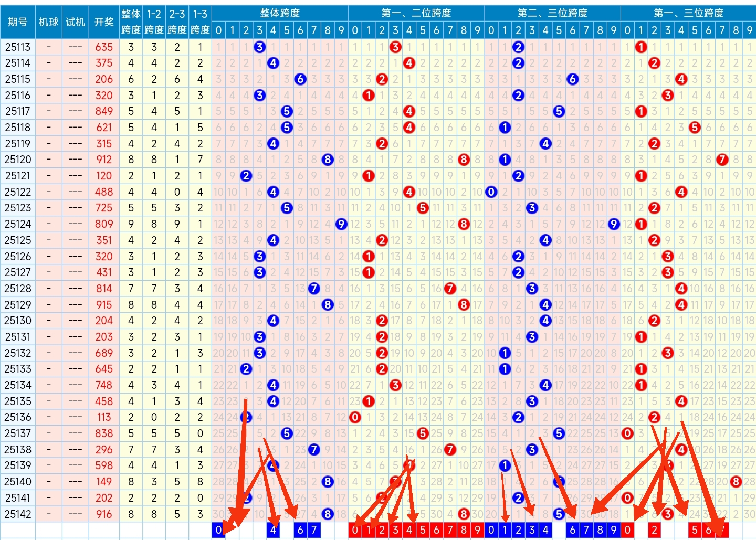Image resolution: width=756 pixels, height=540 pixels.
Task: Click red circled 5 in row 25118
Action: (x=695, y=128)
